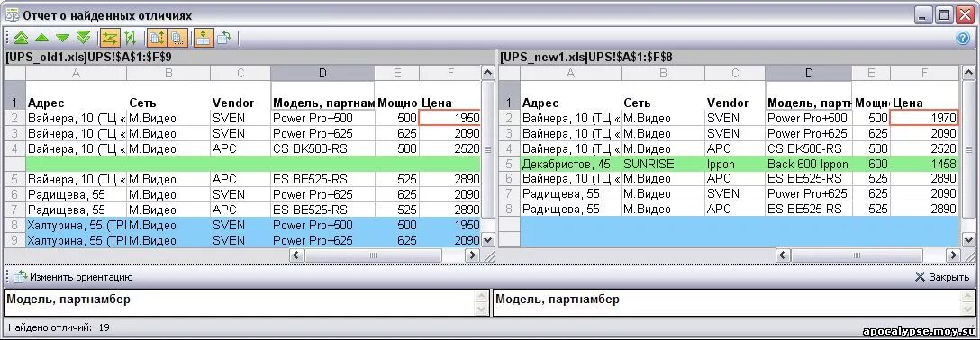980x340 pixels.
Task: Click 'Power Pro+500' in left row 8
Action: (x=322, y=225)
